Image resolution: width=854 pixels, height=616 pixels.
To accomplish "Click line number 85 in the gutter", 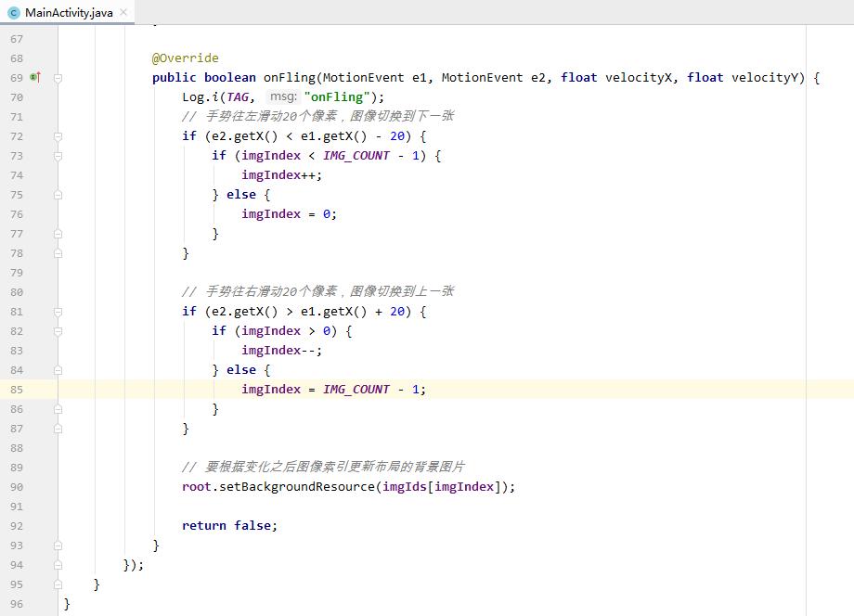I will tap(17, 390).
